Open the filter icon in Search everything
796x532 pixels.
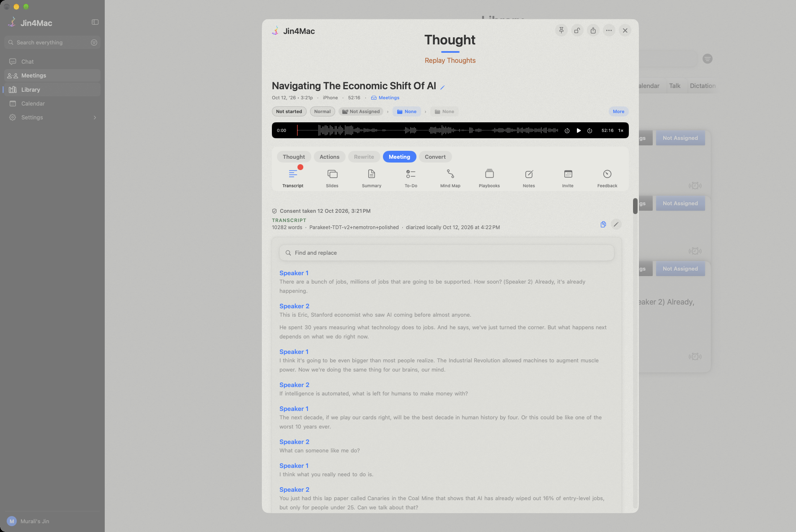point(94,43)
